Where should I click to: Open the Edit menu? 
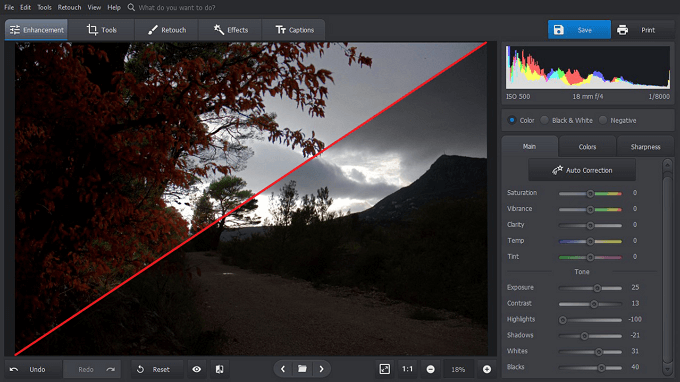pos(26,7)
